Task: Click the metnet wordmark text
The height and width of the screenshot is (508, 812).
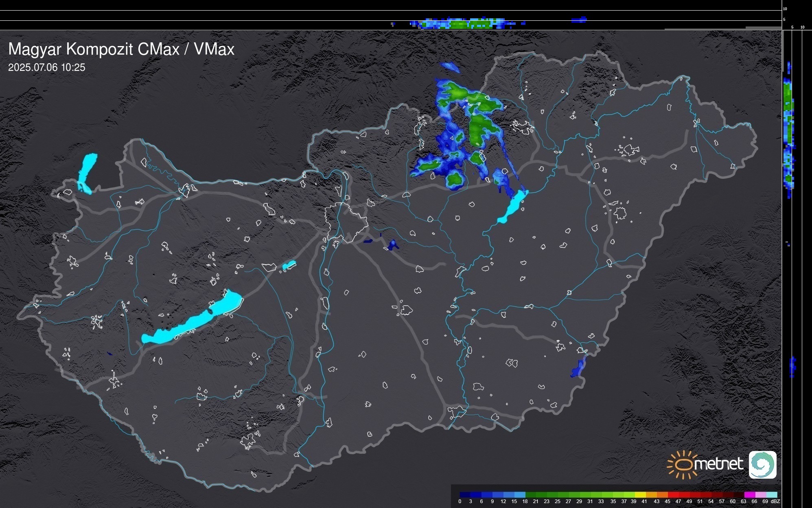Action: tap(718, 464)
